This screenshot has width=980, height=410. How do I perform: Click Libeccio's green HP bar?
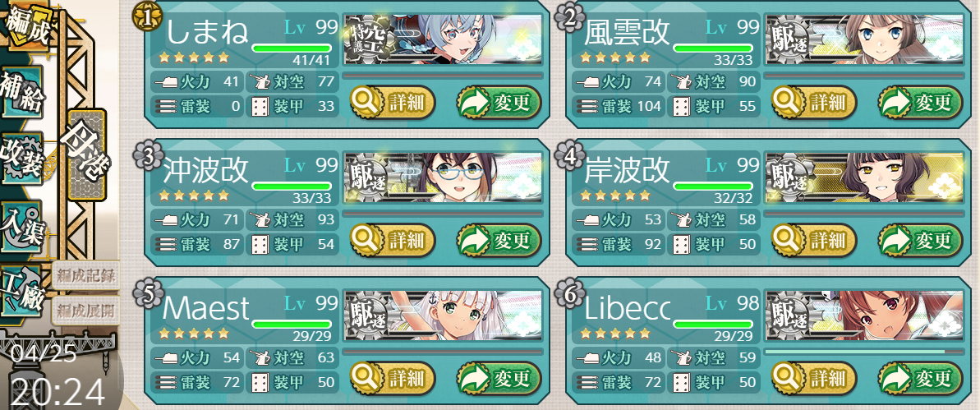point(713,324)
